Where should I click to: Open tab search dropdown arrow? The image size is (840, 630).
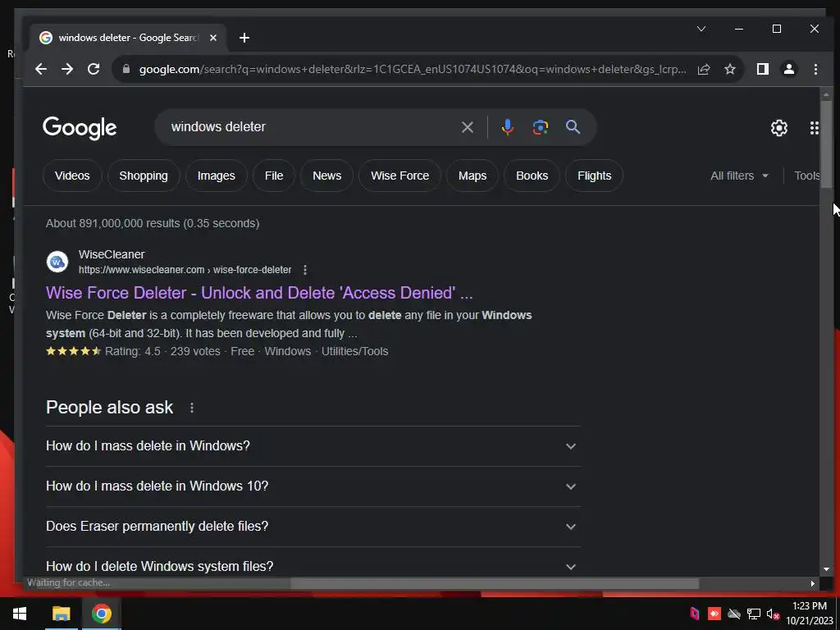(x=701, y=29)
